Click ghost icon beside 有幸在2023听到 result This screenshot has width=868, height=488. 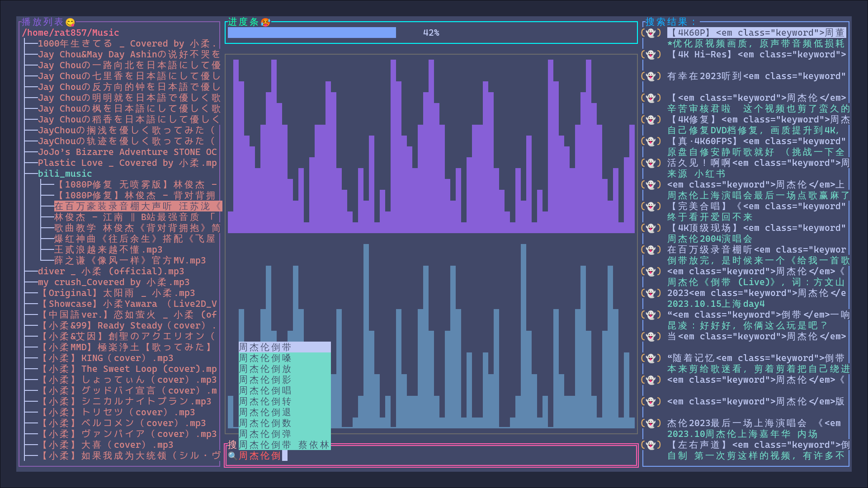651,76
